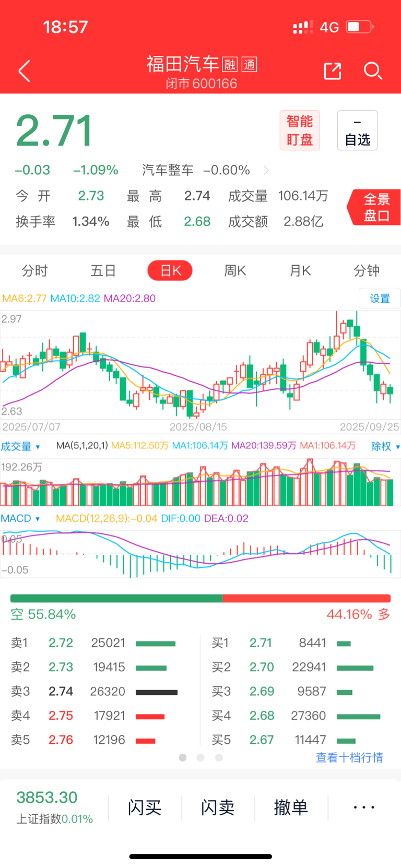Open the 全景盘口 panorama panel
The image size is (401, 868).
374,207
